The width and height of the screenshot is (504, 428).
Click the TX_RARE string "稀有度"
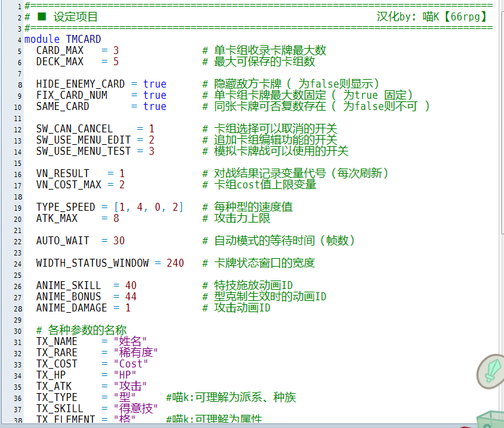[x=136, y=353]
